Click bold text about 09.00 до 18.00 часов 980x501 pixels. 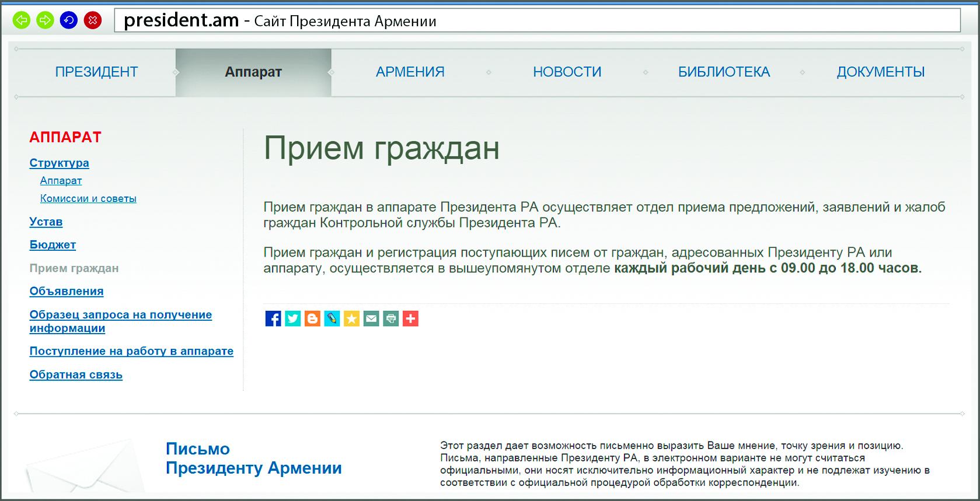point(768,268)
